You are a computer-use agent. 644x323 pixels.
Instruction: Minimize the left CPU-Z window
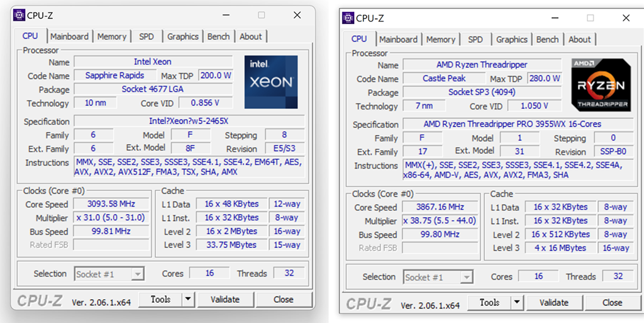click(226, 15)
